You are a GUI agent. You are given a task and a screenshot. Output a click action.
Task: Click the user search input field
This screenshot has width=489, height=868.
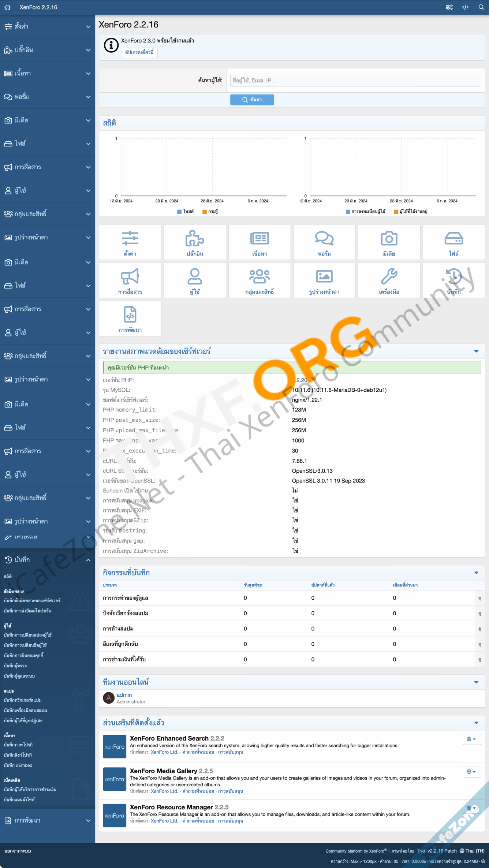[x=355, y=81]
